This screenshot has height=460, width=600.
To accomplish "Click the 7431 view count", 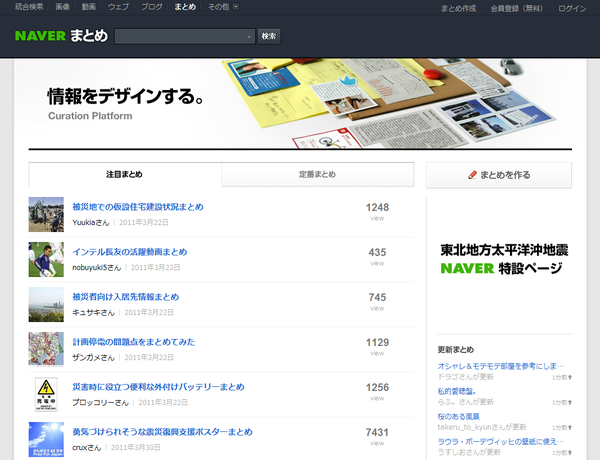I will pos(377,432).
